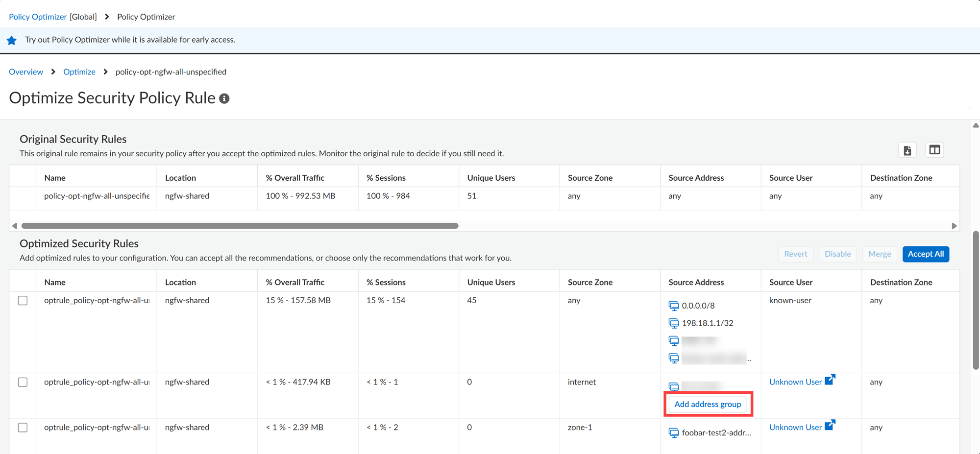The width and height of the screenshot is (980, 454).
Task: Open the Policy Optimizer top breadcrumb link
Action: click(38, 17)
